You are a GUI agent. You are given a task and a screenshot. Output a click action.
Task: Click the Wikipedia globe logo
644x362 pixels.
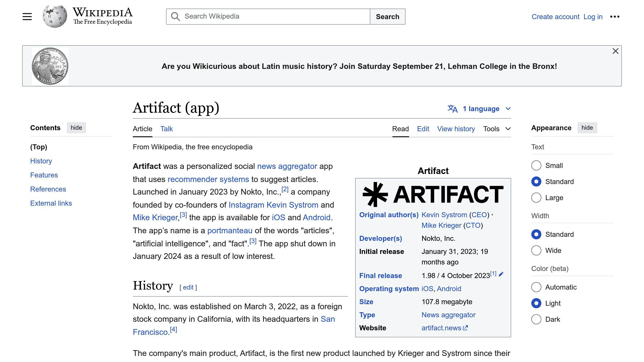55,17
